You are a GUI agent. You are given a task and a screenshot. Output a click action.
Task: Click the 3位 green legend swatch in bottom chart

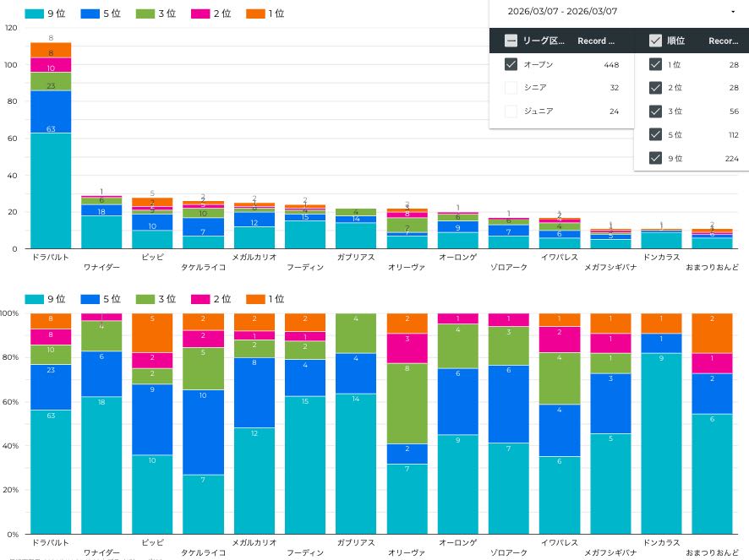(145, 299)
